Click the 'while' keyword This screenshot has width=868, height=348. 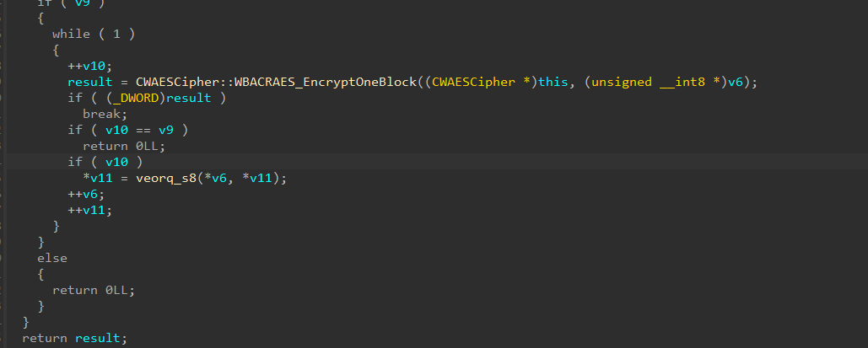(71, 34)
